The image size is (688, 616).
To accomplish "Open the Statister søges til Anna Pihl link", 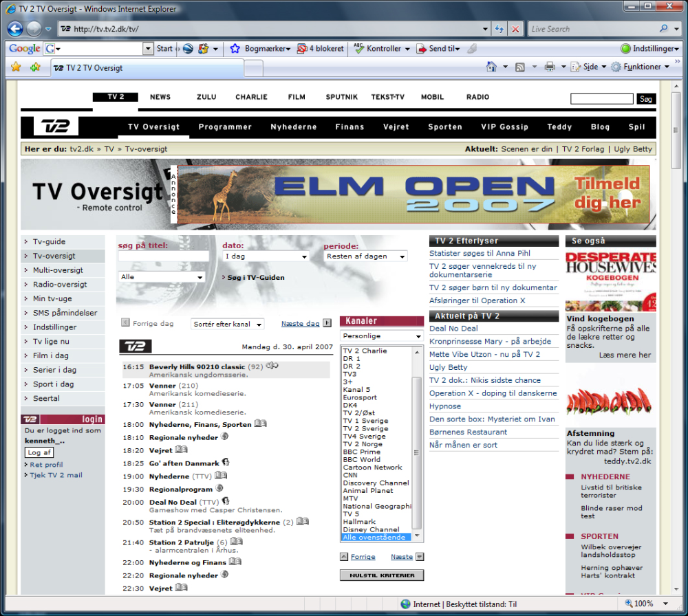I will pos(480,253).
